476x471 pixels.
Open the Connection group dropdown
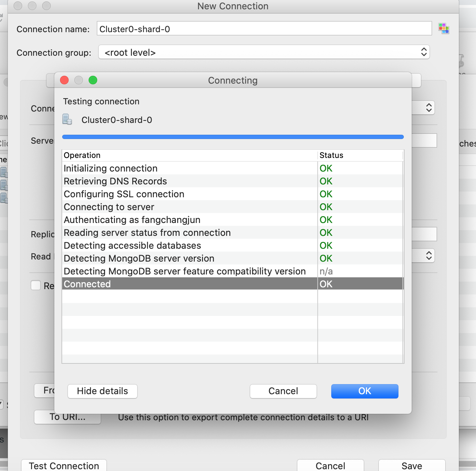point(264,52)
